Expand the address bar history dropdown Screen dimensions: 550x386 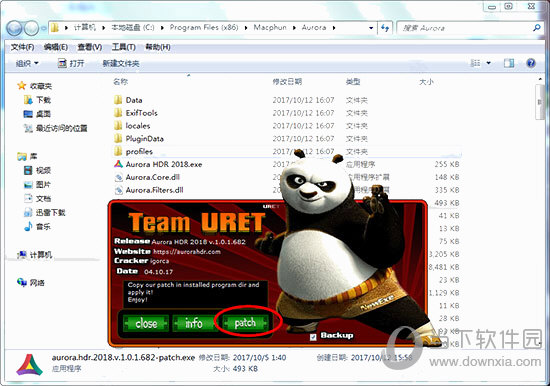click(x=371, y=28)
